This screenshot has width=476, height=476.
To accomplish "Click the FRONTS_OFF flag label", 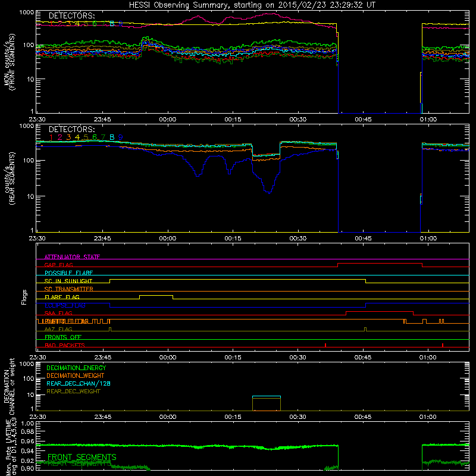I will (x=63, y=337).
